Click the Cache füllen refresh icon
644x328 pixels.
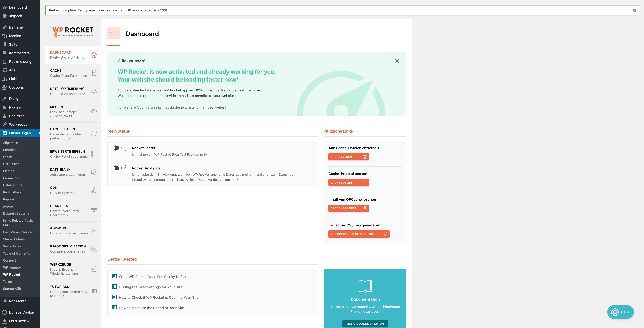[x=94, y=134]
